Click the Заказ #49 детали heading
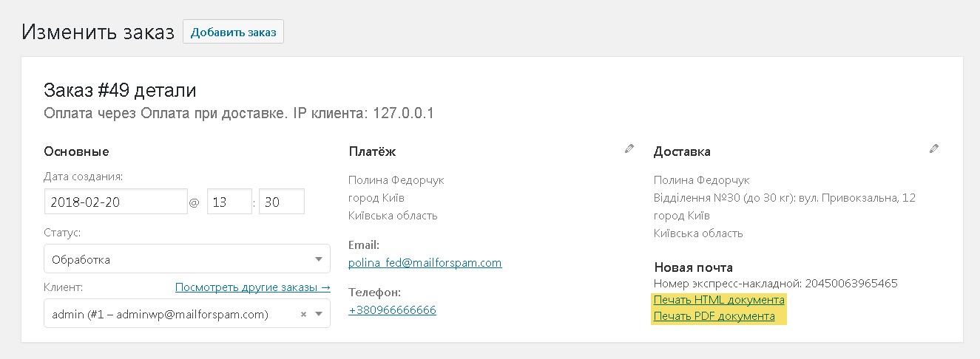 coord(120,90)
